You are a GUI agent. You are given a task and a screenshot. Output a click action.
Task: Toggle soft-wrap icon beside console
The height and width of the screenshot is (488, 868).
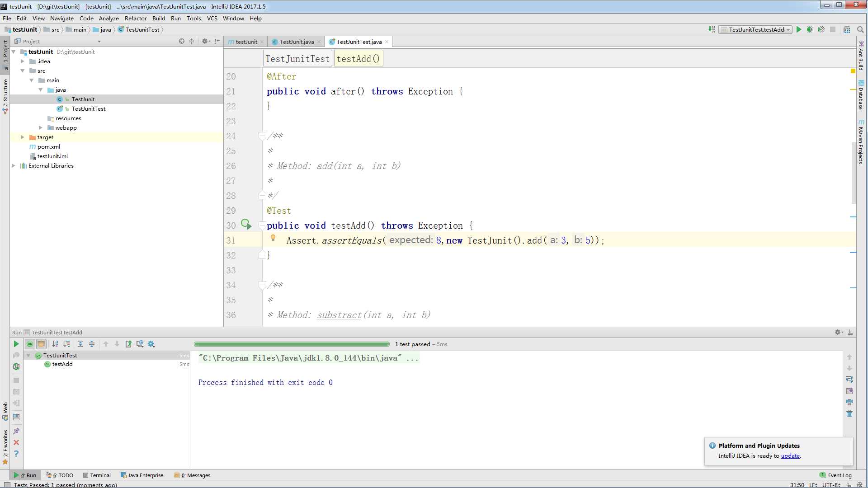(x=849, y=380)
